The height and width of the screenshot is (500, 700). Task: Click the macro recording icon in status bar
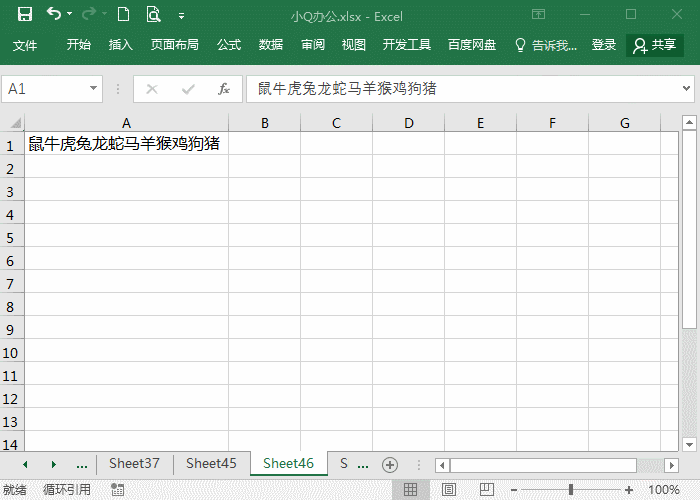(x=118, y=490)
